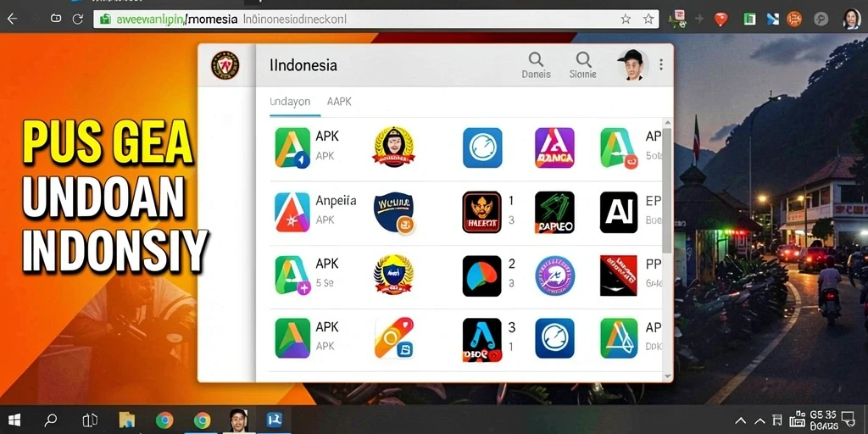Open the red-faced FALEOT app icon
This screenshot has height=434, width=868.
(x=482, y=212)
